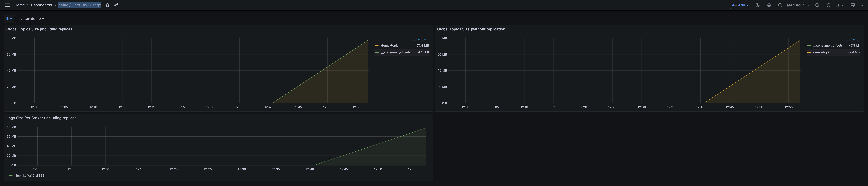Go to Home breadcrumb
This screenshot has width=868, height=186.
click(19, 5)
